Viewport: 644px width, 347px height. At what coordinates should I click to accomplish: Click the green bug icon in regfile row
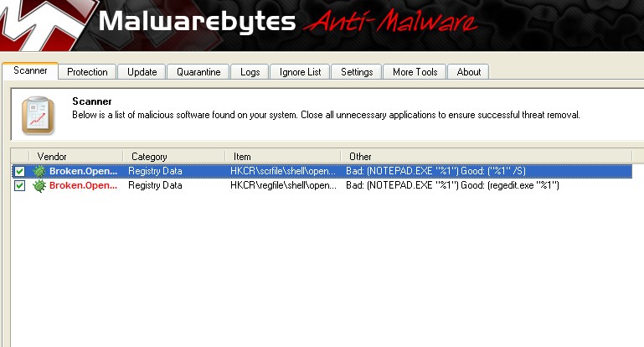(x=39, y=185)
